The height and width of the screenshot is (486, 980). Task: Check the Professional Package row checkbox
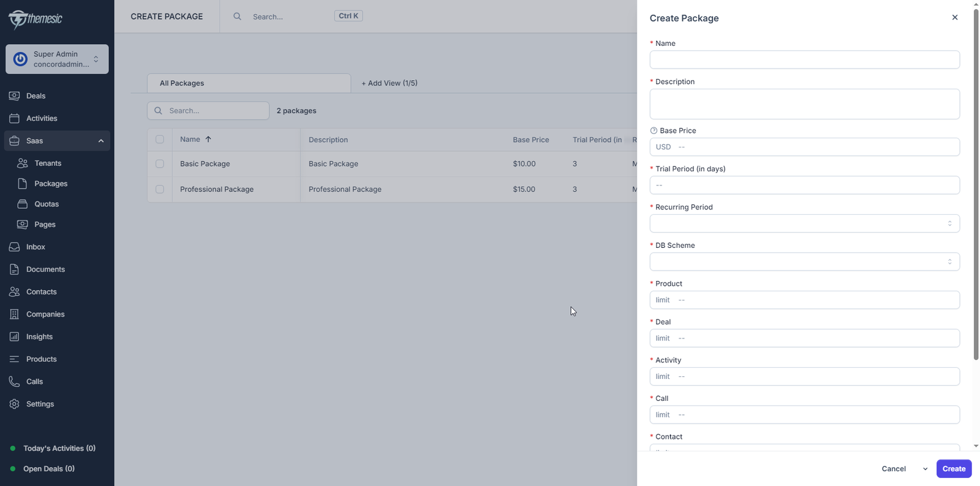pos(160,189)
